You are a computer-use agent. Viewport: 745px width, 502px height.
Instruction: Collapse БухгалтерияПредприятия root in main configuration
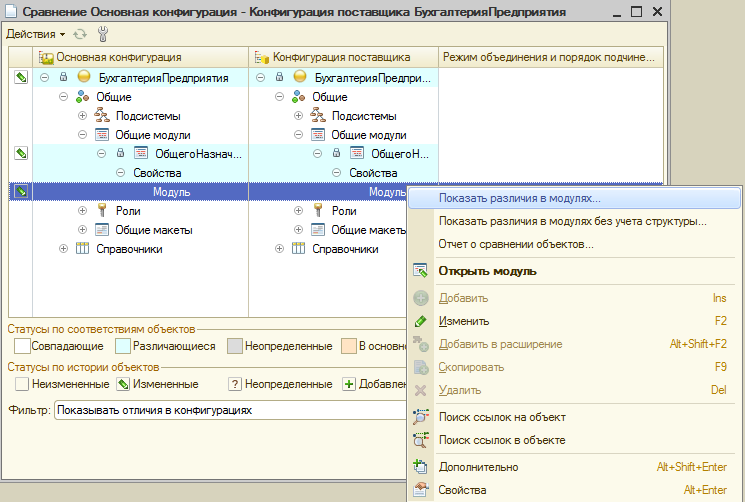[44, 77]
